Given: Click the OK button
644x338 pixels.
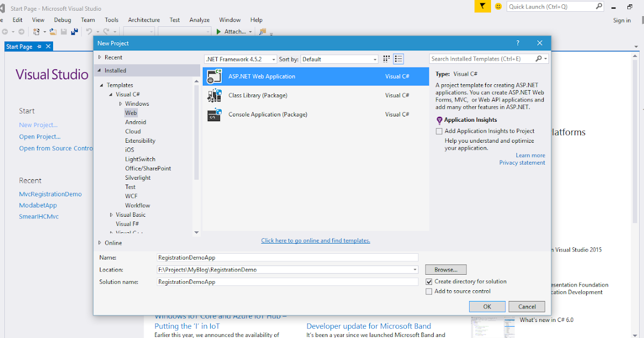Looking at the screenshot, I should pos(487,306).
